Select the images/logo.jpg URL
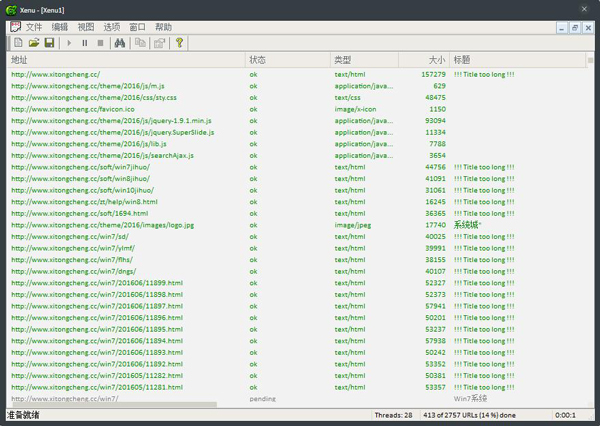Screen dimensions: 600x426 coord(103,225)
